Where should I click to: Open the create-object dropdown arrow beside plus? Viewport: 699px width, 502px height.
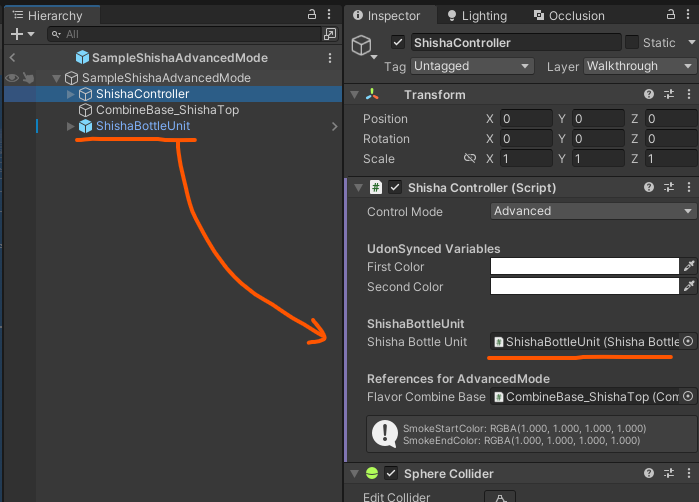click(x=31, y=34)
